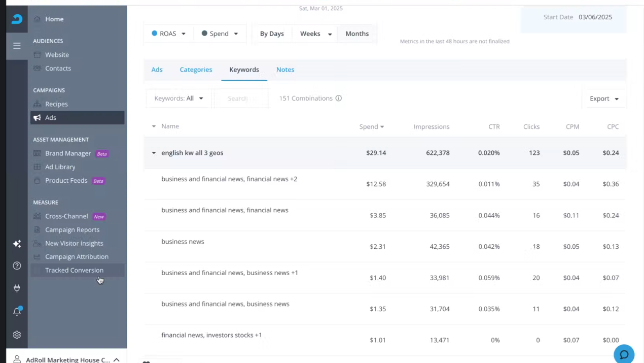This screenshot has width=644, height=363.
Task: Open the help question mark icon
Action: click(x=17, y=266)
